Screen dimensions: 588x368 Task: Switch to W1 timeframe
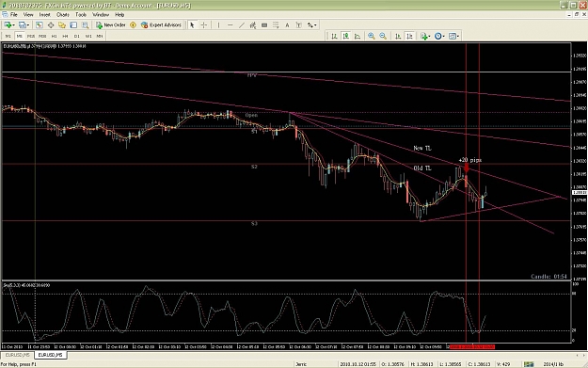(88, 36)
